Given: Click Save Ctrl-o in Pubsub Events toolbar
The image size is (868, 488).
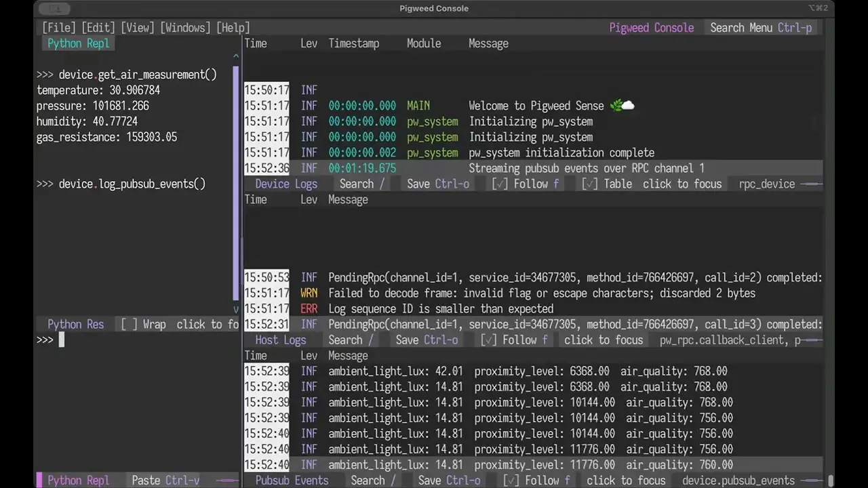Looking at the screenshot, I should pos(449,481).
